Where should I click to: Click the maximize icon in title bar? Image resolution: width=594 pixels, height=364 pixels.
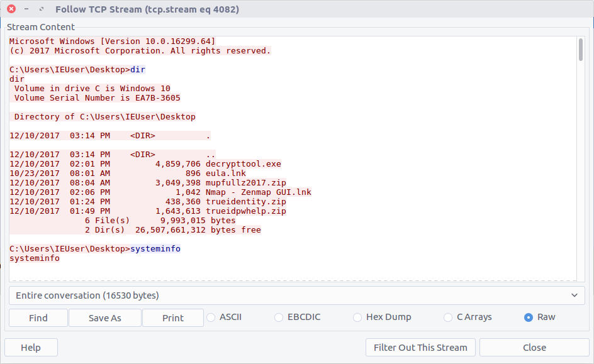(42, 9)
